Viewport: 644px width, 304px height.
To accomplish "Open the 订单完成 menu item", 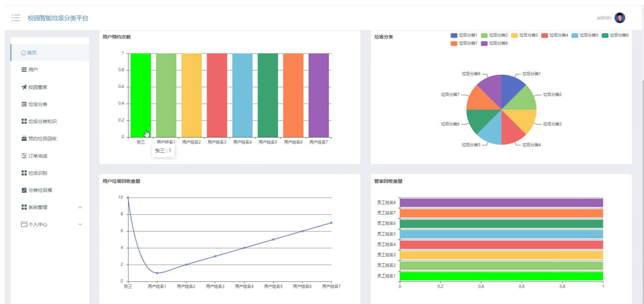I will point(50,156).
